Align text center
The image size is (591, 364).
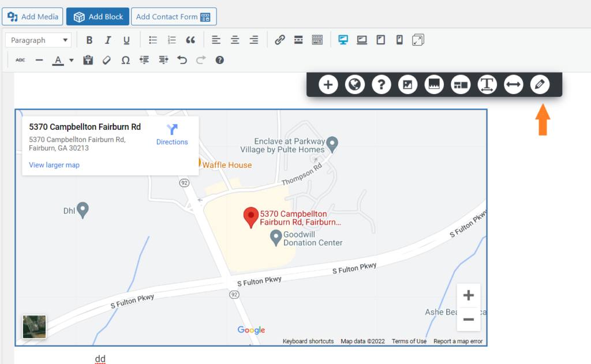(x=235, y=40)
